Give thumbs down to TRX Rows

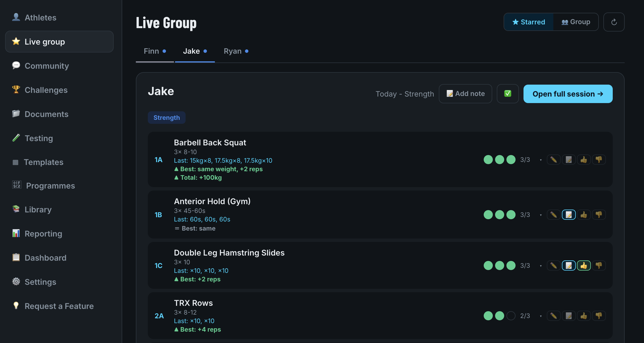coord(599,316)
